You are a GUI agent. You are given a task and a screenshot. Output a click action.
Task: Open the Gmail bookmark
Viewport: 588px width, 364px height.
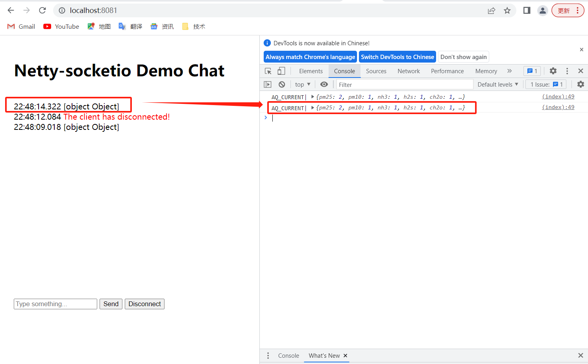pos(21,26)
